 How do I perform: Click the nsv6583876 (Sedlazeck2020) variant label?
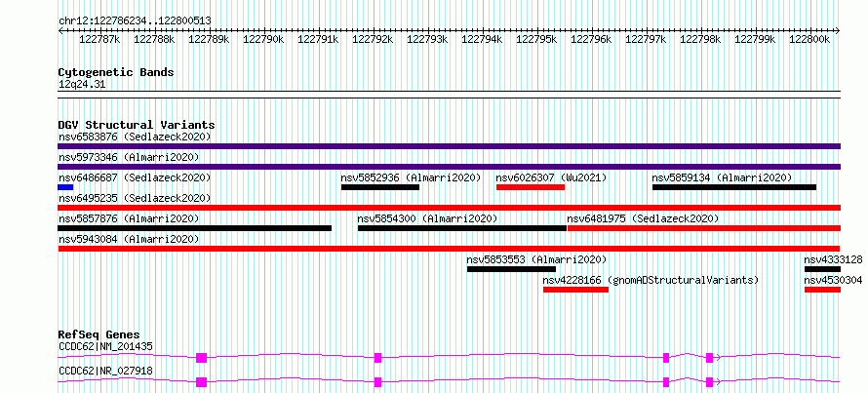[135, 137]
